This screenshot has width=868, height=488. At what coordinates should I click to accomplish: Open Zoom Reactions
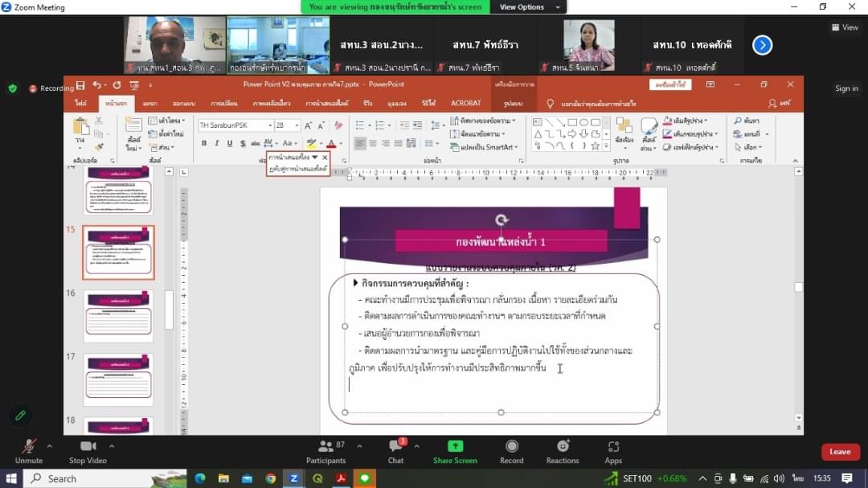click(563, 452)
